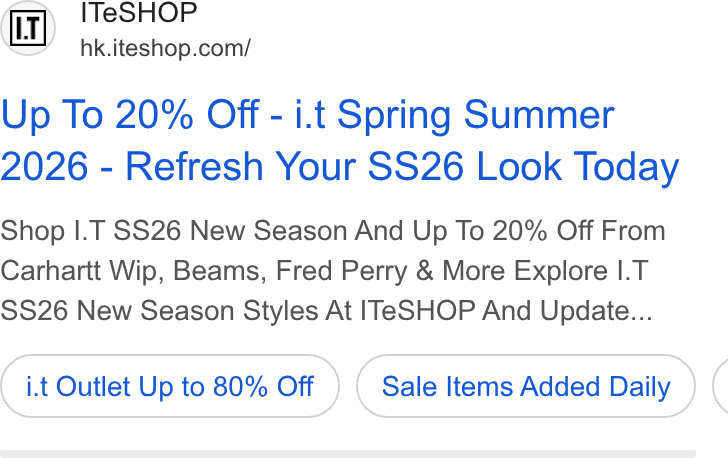
Task: Click "i.t Spring Summer" in the headline
Action: tap(455, 114)
